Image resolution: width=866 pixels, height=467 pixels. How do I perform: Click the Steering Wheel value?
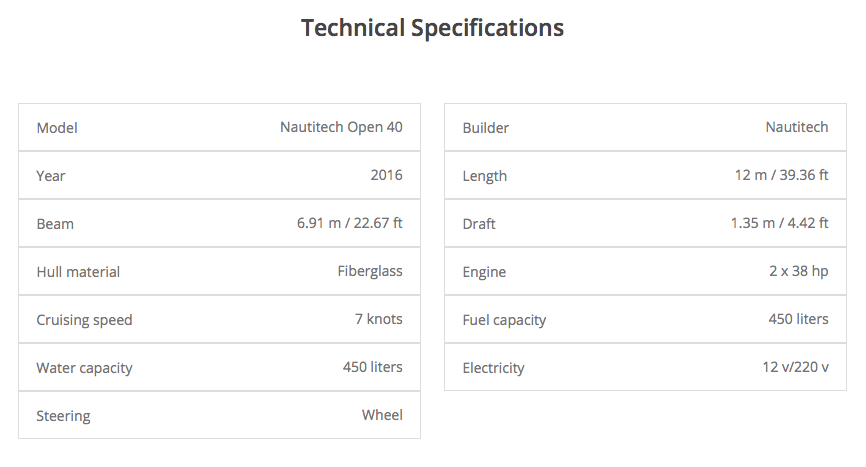pos(382,415)
